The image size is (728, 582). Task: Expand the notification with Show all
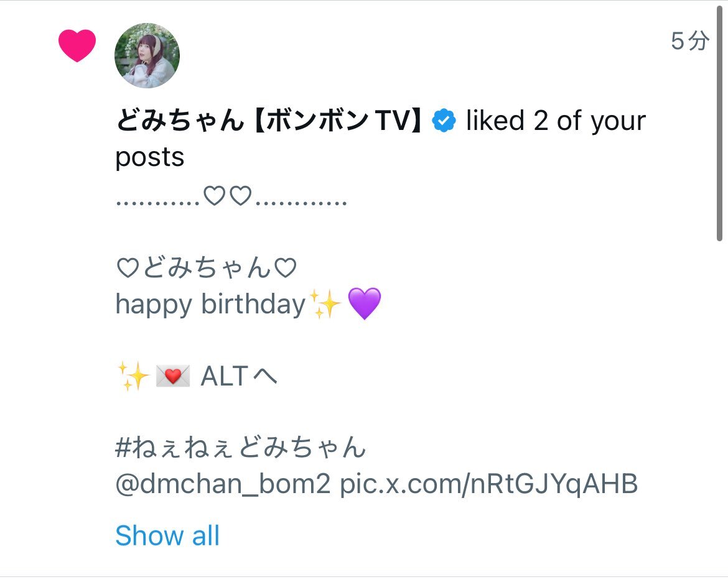[167, 535]
